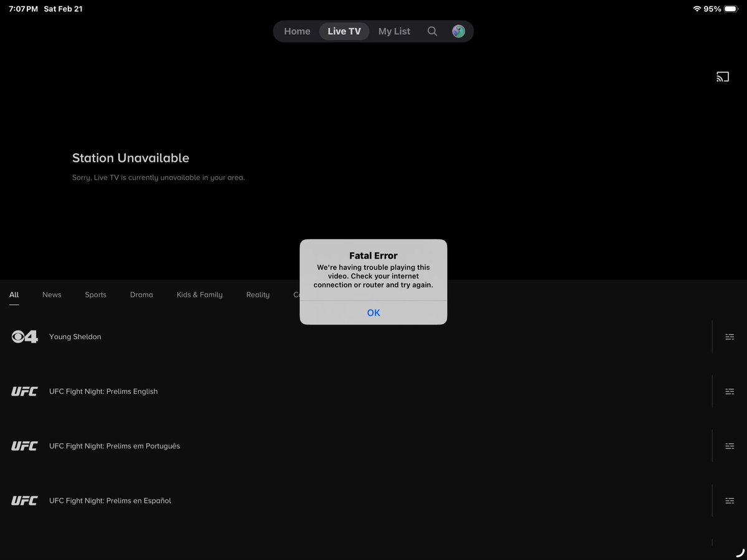Tap the Wi-Fi status icon
This screenshot has height=560, width=747.
pyautogui.click(x=697, y=9)
